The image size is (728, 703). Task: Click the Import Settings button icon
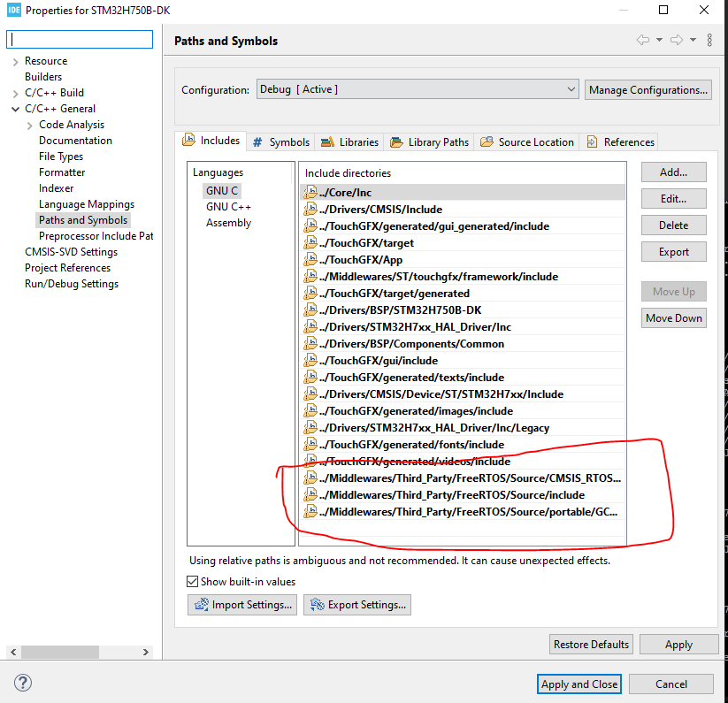[201, 605]
